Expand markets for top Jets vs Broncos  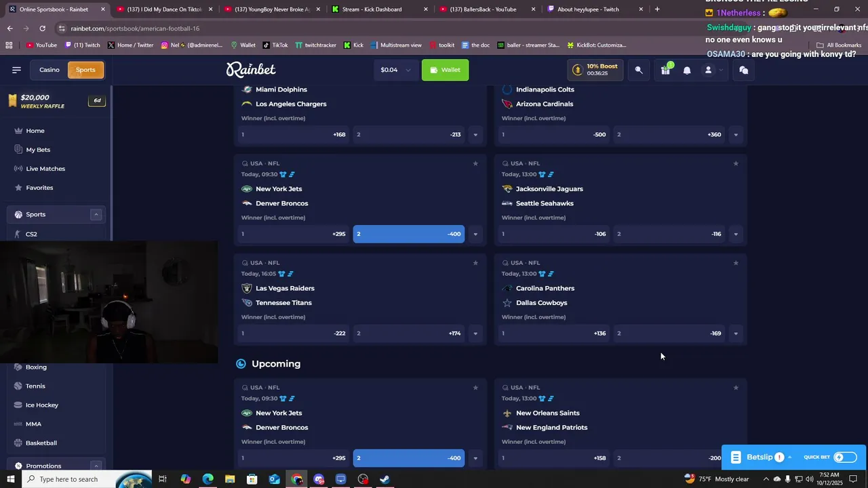click(x=475, y=234)
